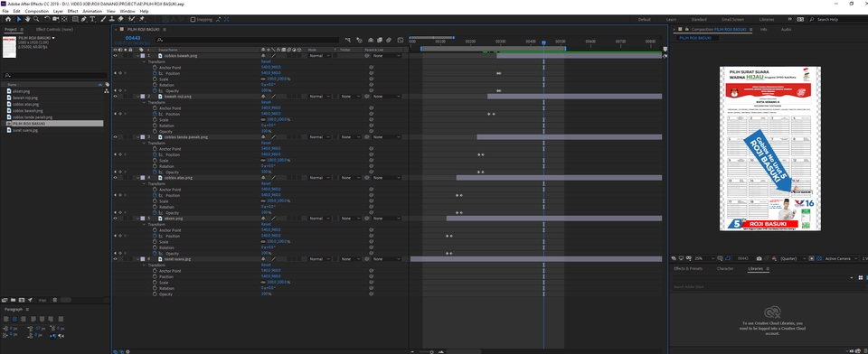Select the Brush tool
This screenshot has width=868, height=354.
pyautogui.click(x=103, y=19)
